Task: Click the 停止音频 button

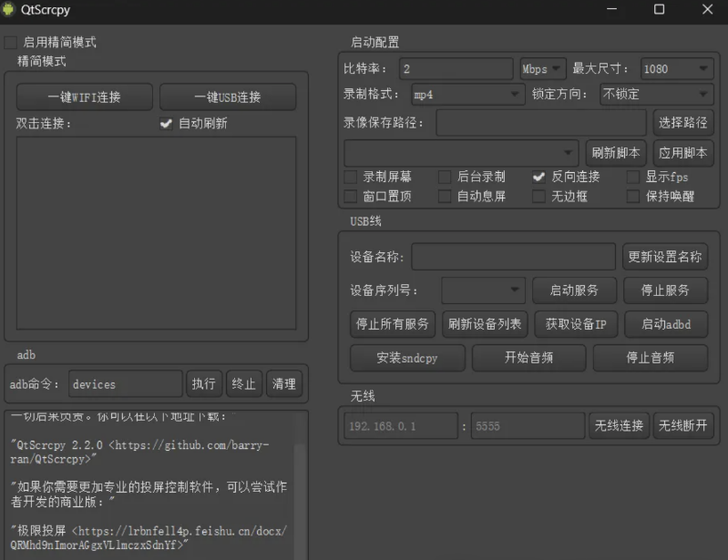Action: [650, 358]
